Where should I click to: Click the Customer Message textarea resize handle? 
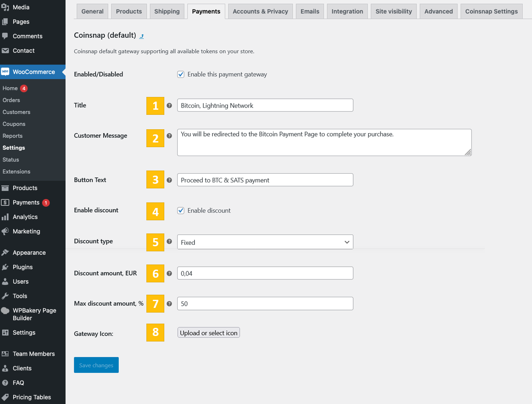[x=468, y=152]
